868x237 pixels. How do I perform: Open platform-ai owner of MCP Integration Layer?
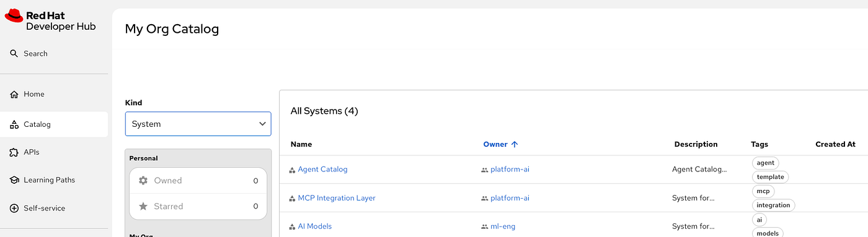point(510,199)
